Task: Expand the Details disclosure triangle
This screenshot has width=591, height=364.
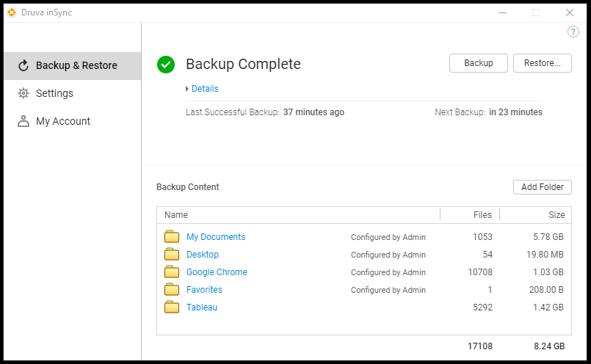Action: click(x=187, y=89)
